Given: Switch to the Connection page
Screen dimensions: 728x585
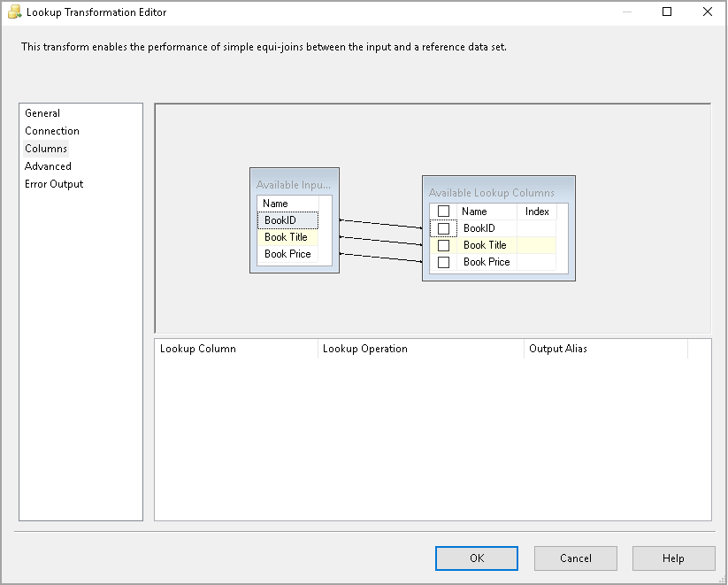Looking at the screenshot, I should pos(52,131).
